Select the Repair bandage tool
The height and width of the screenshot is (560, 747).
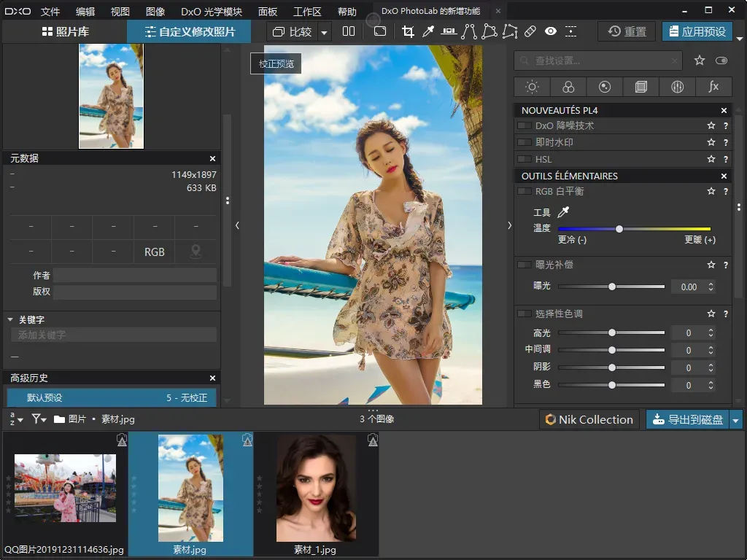pyautogui.click(x=530, y=31)
